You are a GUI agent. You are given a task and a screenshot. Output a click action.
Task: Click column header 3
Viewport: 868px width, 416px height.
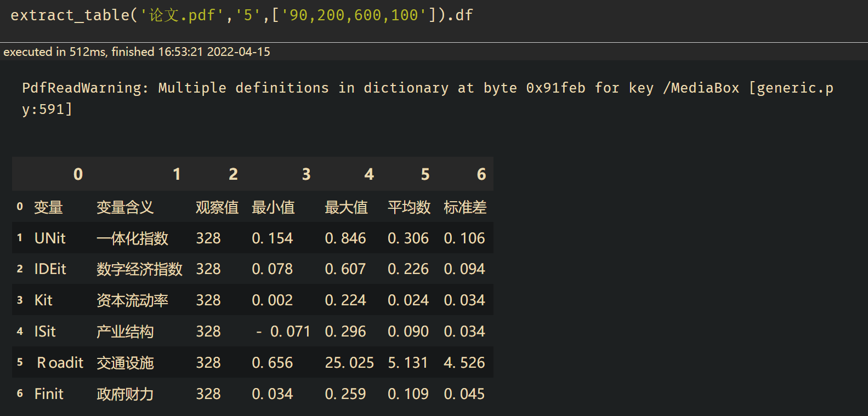(x=306, y=174)
